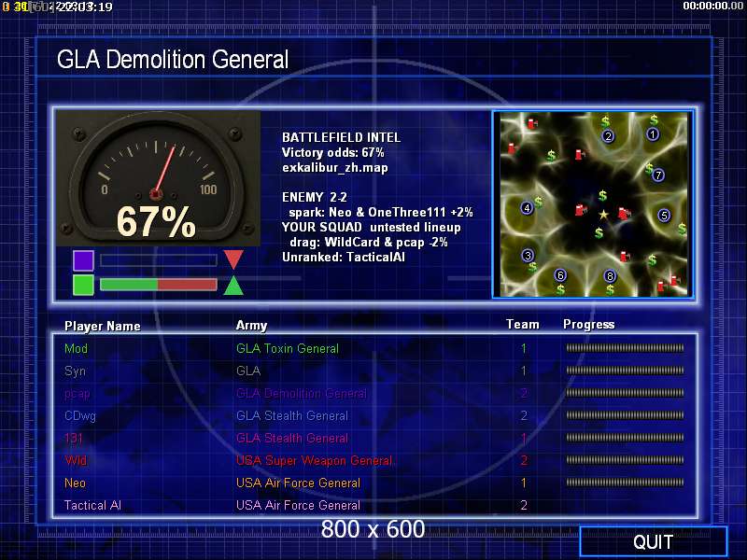This screenshot has height=560, width=747.
Task: Click Mod's loading progress bar
Action: coord(625,348)
